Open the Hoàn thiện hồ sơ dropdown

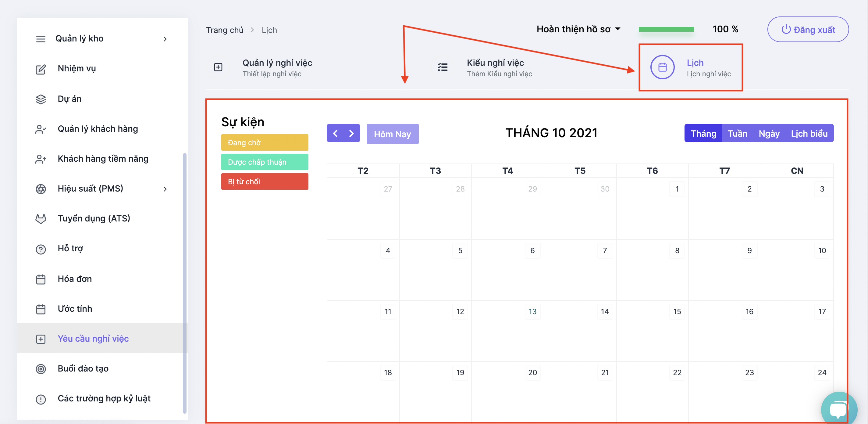point(578,29)
